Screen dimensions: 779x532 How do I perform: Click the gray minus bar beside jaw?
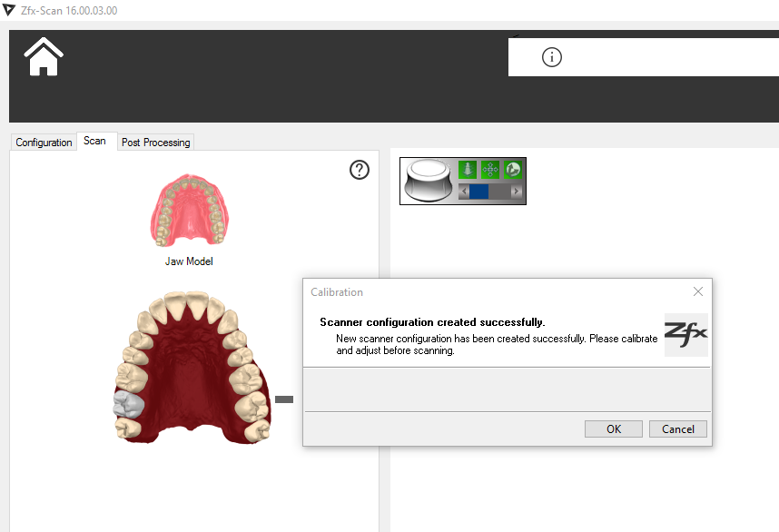pyautogui.click(x=284, y=399)
